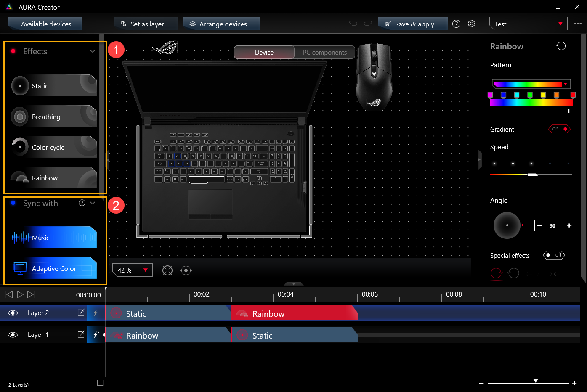Switch to the Device tab
This screenshot has width=587, height=392.
pos(264,52)
